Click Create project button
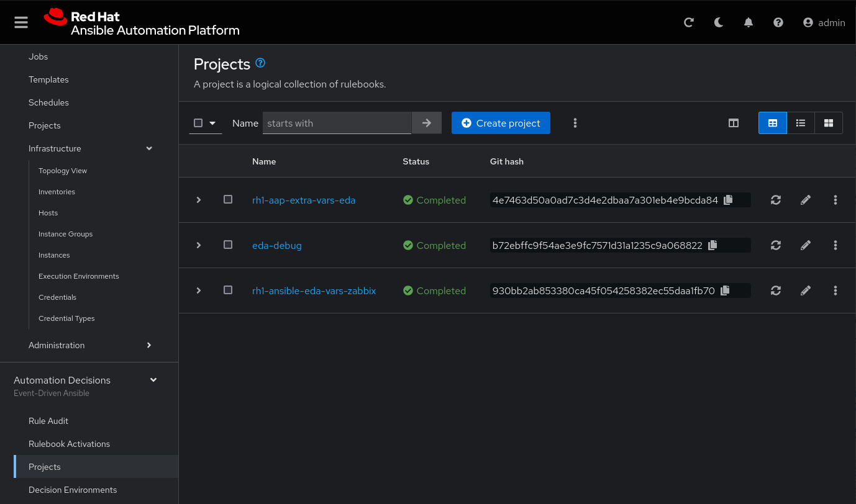 click(501, 123)
